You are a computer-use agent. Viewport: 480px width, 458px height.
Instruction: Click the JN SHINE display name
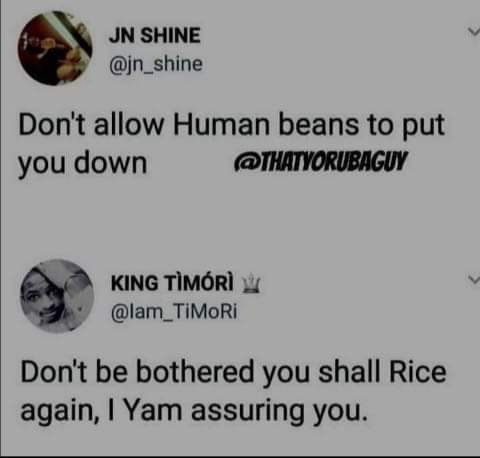click(155, 35)
